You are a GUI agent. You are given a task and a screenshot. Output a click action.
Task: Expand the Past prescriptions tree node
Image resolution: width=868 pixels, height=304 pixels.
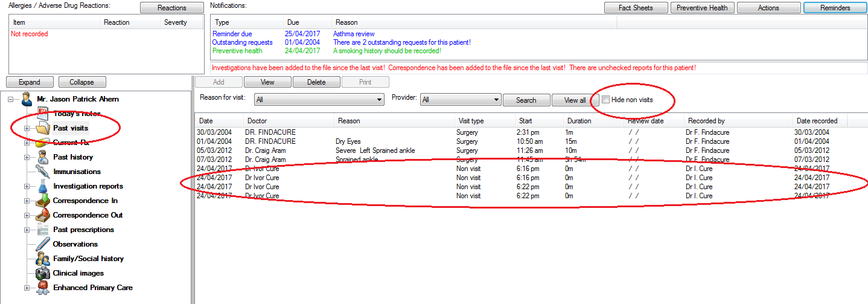tap(27, 230)
